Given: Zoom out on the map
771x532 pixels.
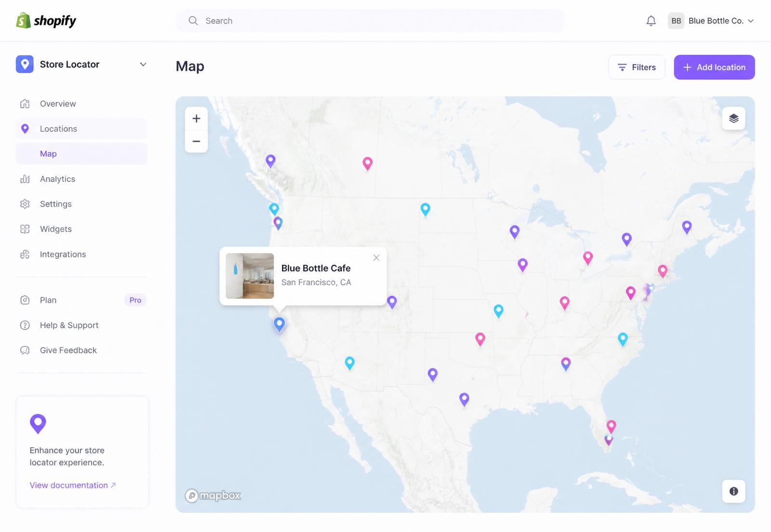Looking at the screenshot, I should pyautogui.click(x=196, y=141).
